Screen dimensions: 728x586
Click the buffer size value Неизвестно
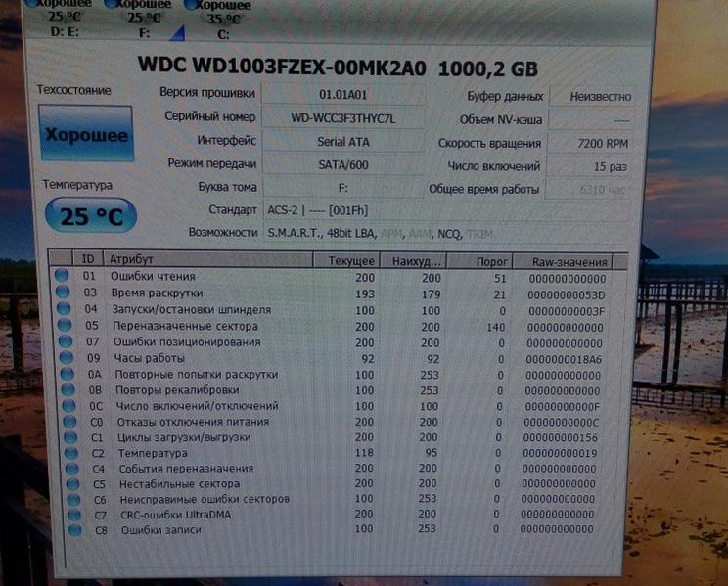point(593,96)
